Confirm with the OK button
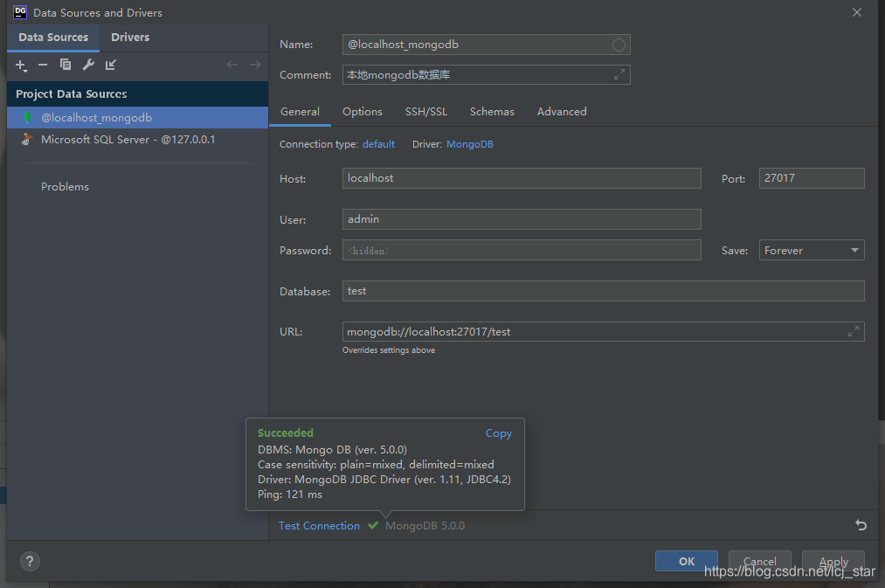This screenshot has height=588, width=885. pos(687,561)
